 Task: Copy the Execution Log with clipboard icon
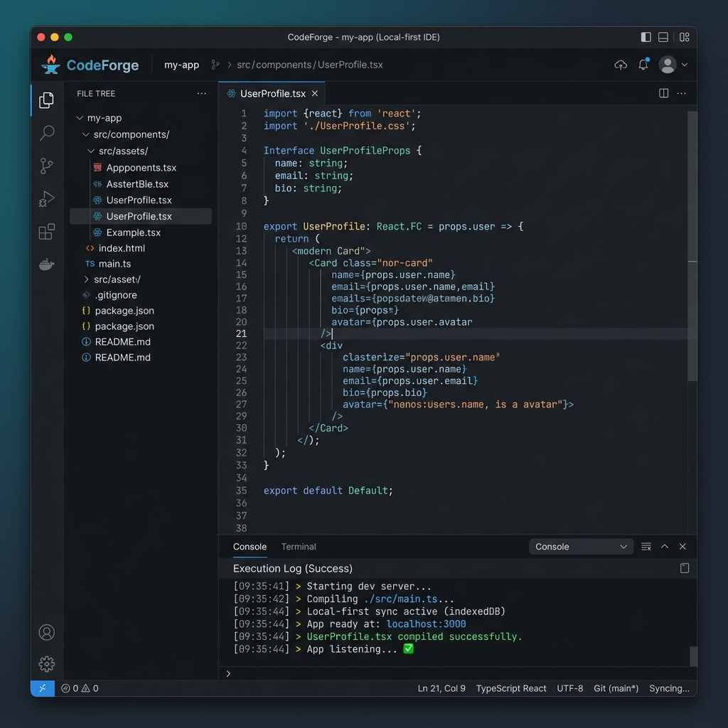pyautogui.click(x=685, y=568)
